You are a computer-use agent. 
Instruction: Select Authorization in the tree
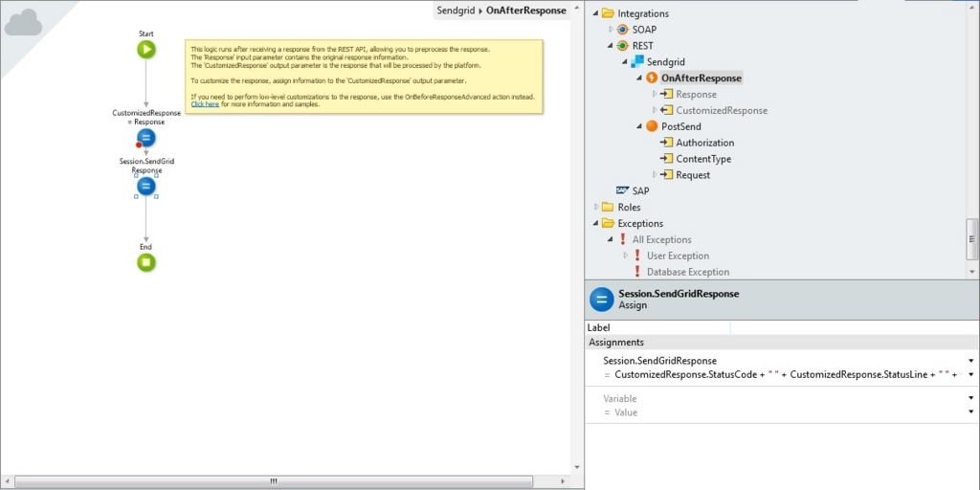coord(705,143)
